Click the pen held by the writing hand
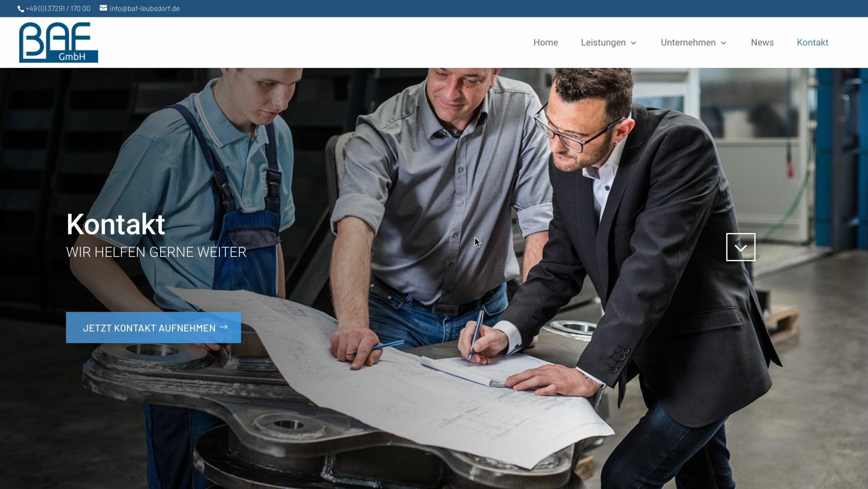The height and width of the screenshot is (489, 868). (475, 336)
